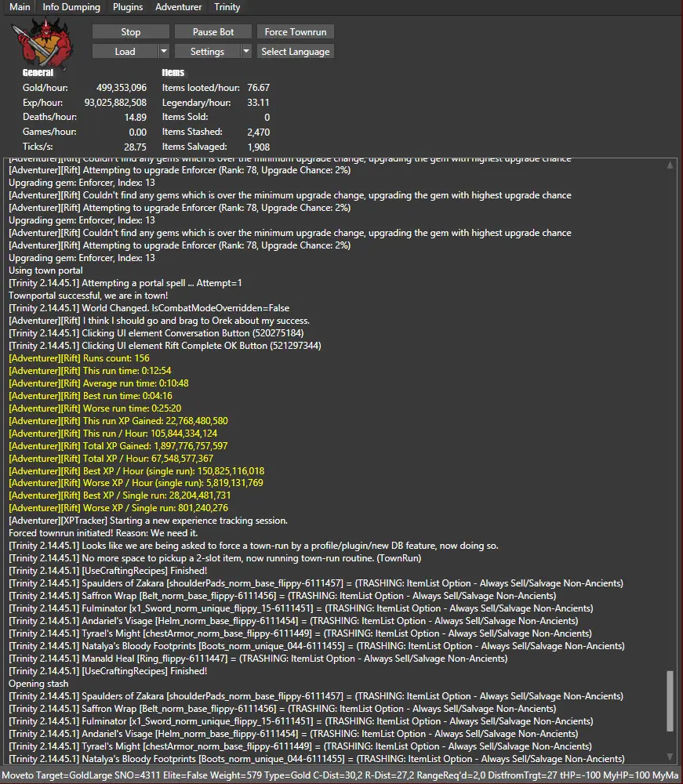Viewport: 683px width, 784px height.
Task: Click the log scroll-up arrow
Action: coord(669,165)
